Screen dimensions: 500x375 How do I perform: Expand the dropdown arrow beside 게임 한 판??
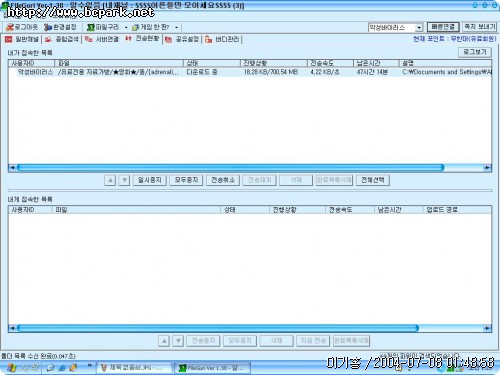[176, 28]
